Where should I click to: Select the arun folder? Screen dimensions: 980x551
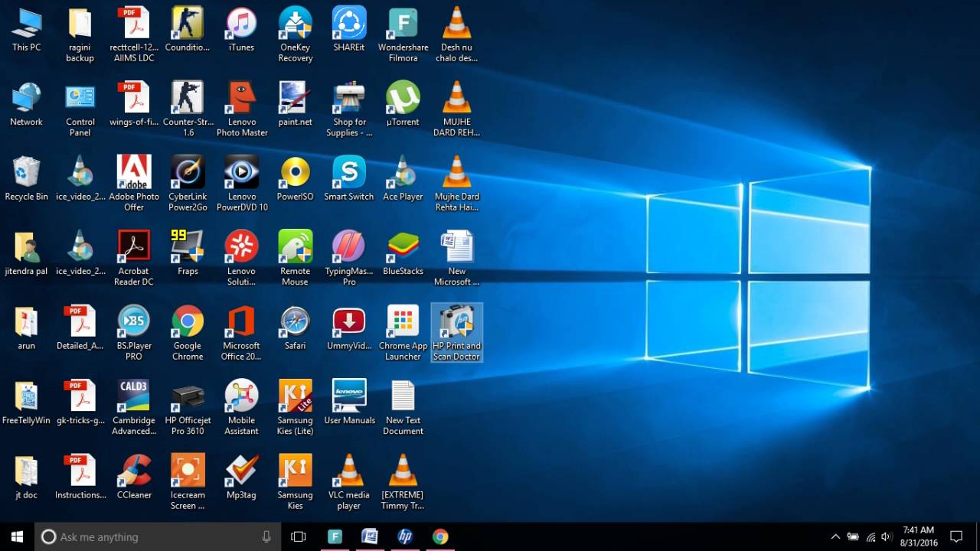pos(26,328)
